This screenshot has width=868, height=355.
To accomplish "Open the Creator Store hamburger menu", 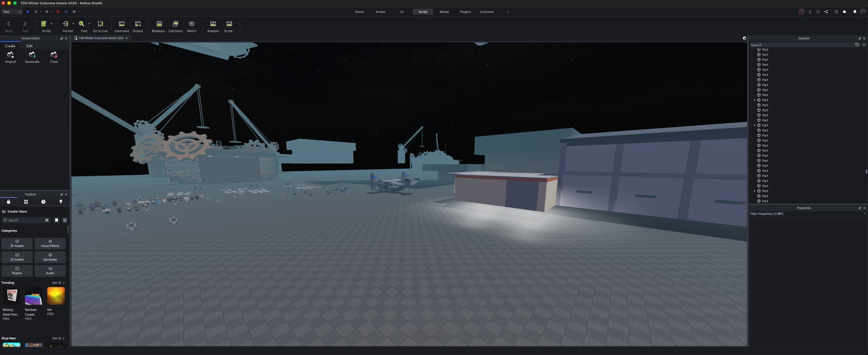I will pos(4,212).
